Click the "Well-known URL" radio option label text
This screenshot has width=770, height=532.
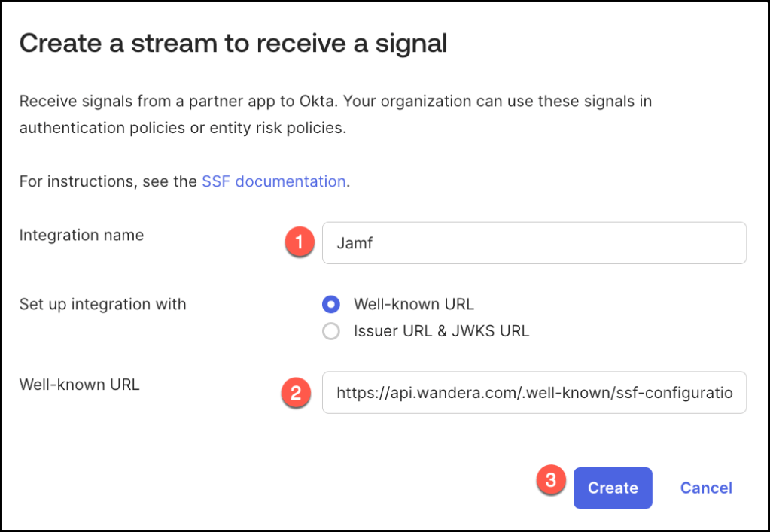414,305
